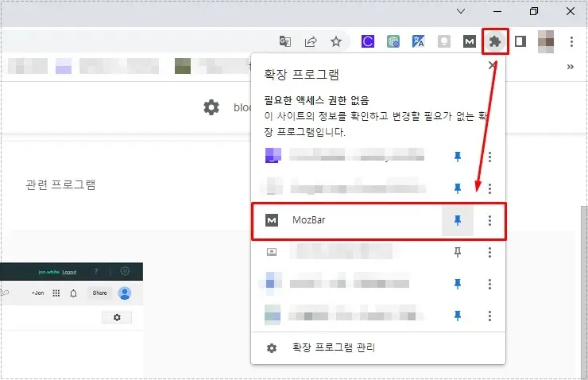Open the extensions puzzle icon menu
Image resolution: width=588 pixels, height=380 pixels.
pyautogui.click(x=495, y=41)
